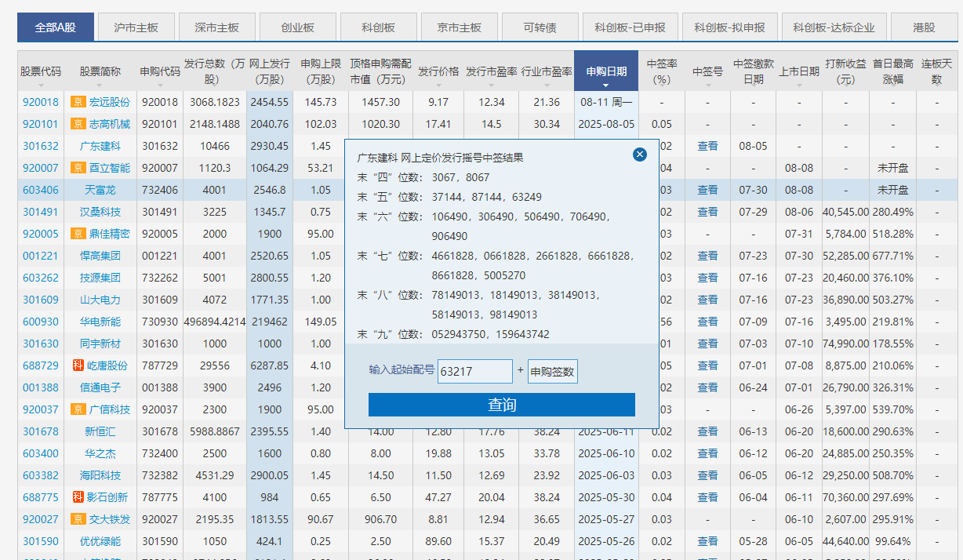Open stock code link 301590
This screenshot has width=963, height=560.
[41, 541]
